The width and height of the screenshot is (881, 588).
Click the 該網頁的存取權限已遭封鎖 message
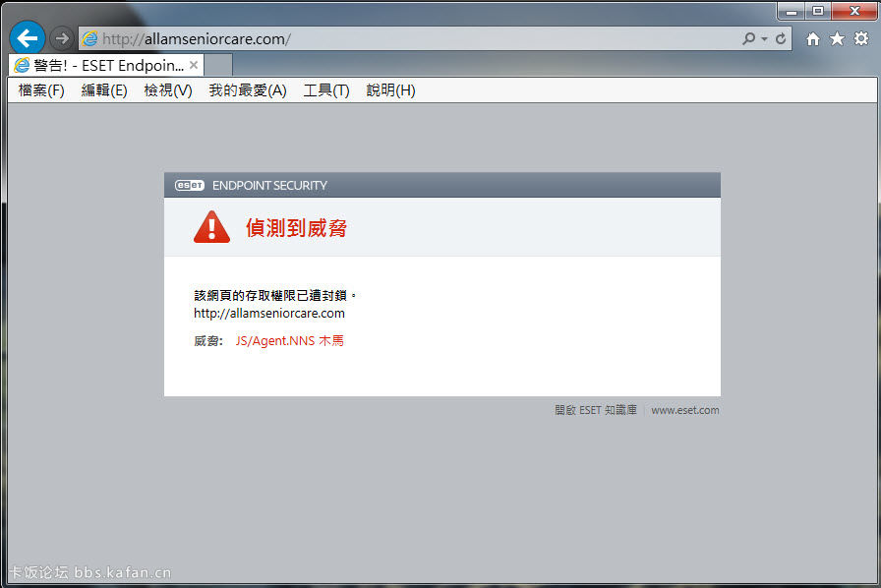[274, 295]
